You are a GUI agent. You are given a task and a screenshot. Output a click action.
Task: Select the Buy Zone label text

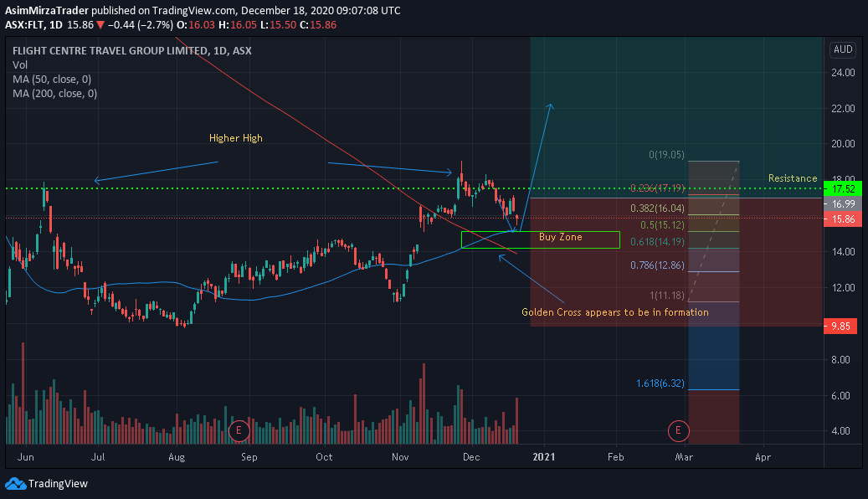pyautogui.click(x=560, y=237)
